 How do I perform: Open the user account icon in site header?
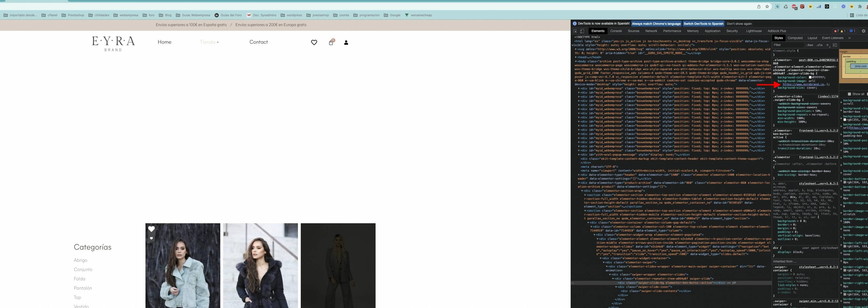click(346, 42)
